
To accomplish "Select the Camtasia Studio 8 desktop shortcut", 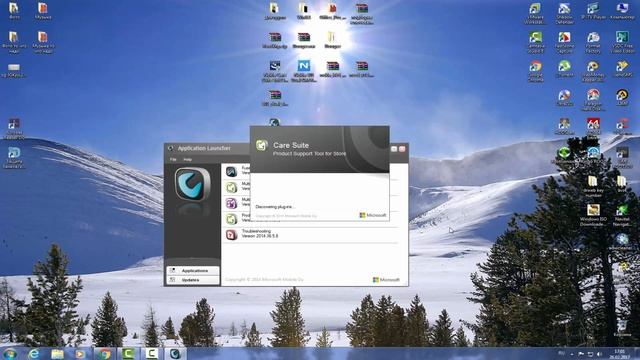I will click(x=536, y=42).
